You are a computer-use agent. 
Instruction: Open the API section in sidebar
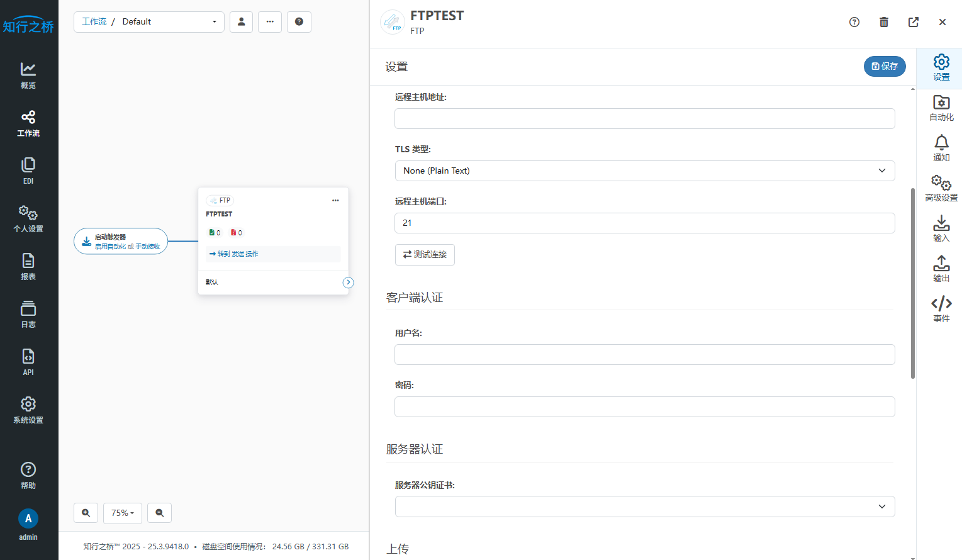28,362
